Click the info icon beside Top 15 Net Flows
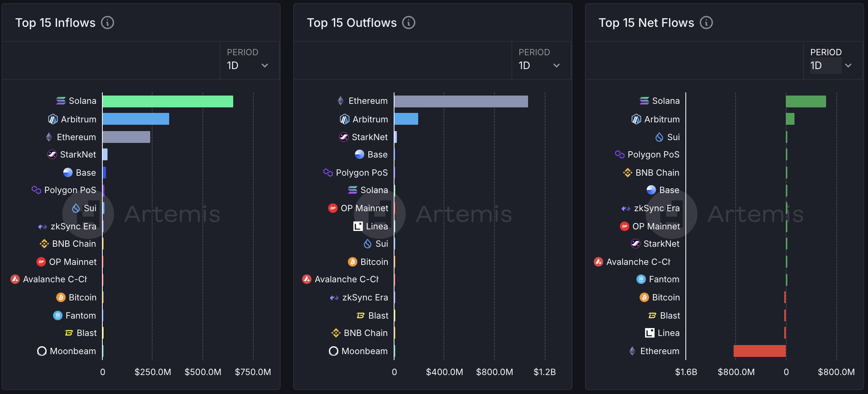This screenshot has height=394, width=868. click(x=706, y=23)
